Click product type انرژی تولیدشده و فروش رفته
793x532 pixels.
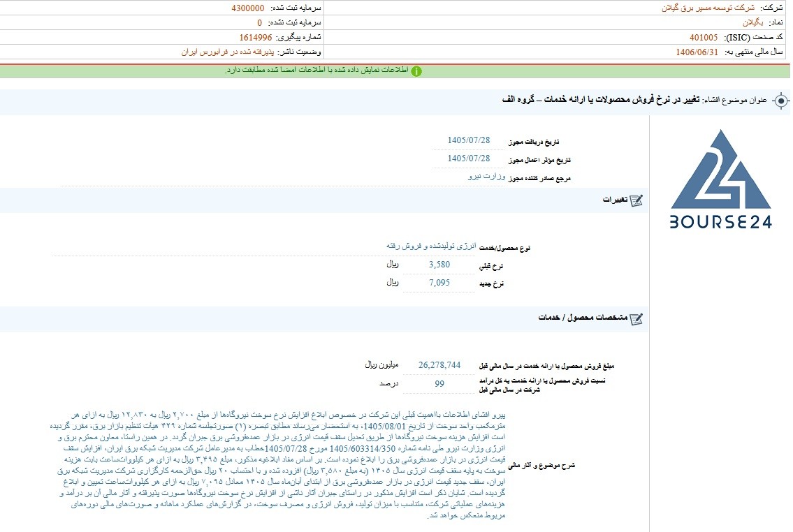tap(431, 246)
